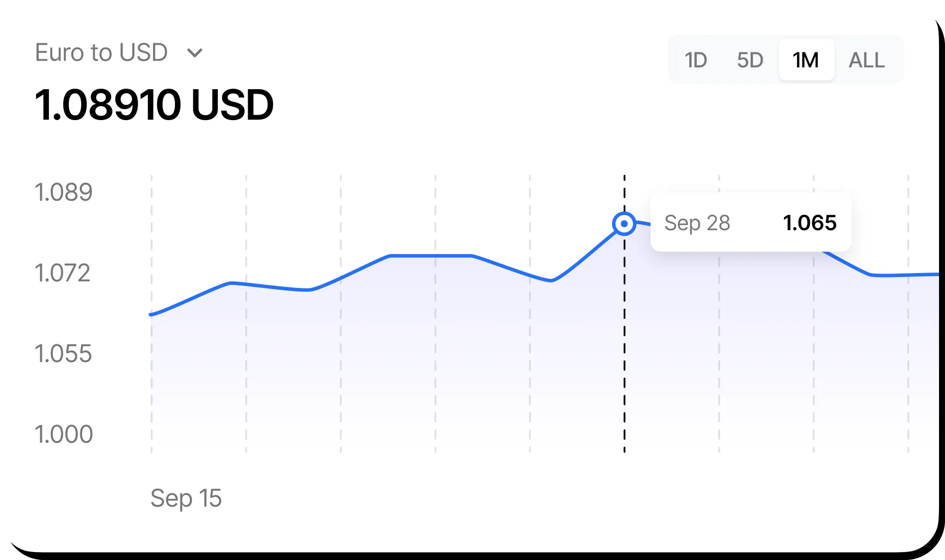Click the 1.000 y-axis label

pos(63,434)
